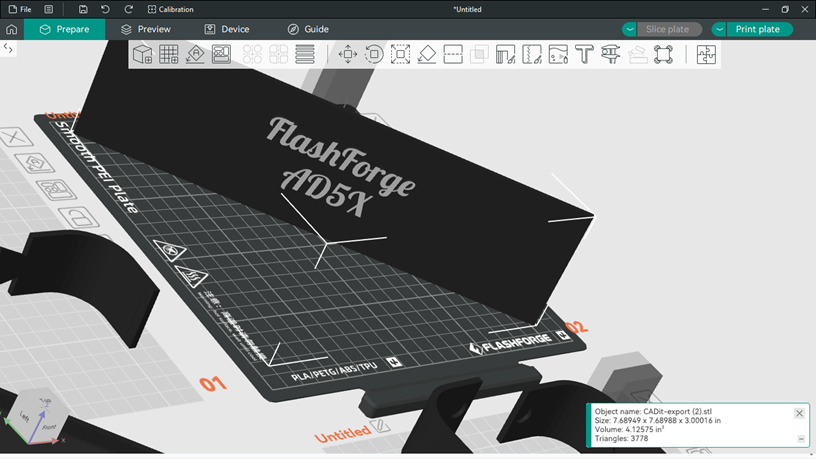Add a new plate with the grid icon
816x459 pixels.
(169, 54)
